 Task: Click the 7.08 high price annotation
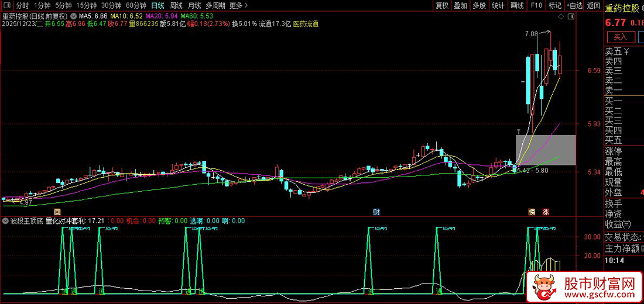tap(531, 34)
